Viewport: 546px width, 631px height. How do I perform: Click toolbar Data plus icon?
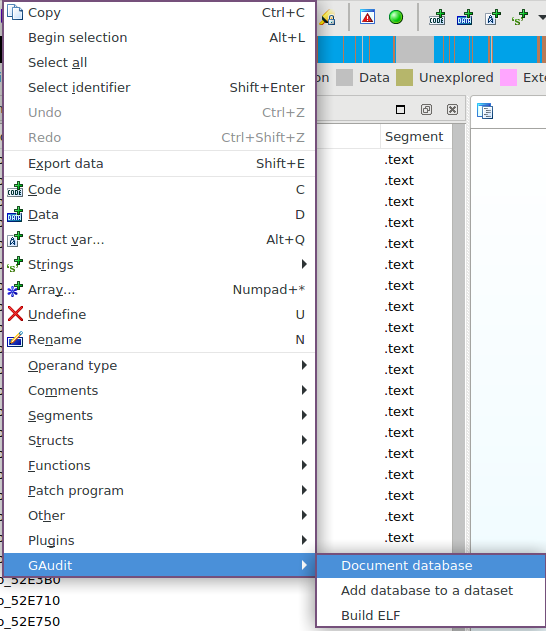[x=464, y=17]
